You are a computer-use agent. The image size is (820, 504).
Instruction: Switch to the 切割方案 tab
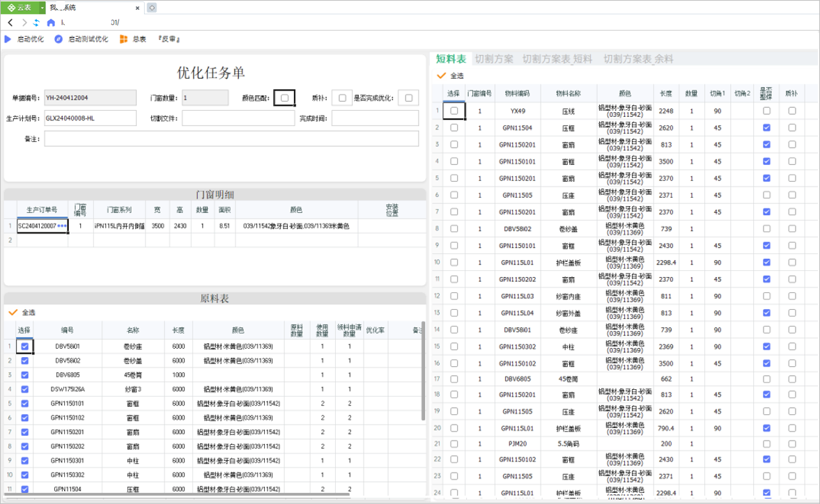point(494,59)
